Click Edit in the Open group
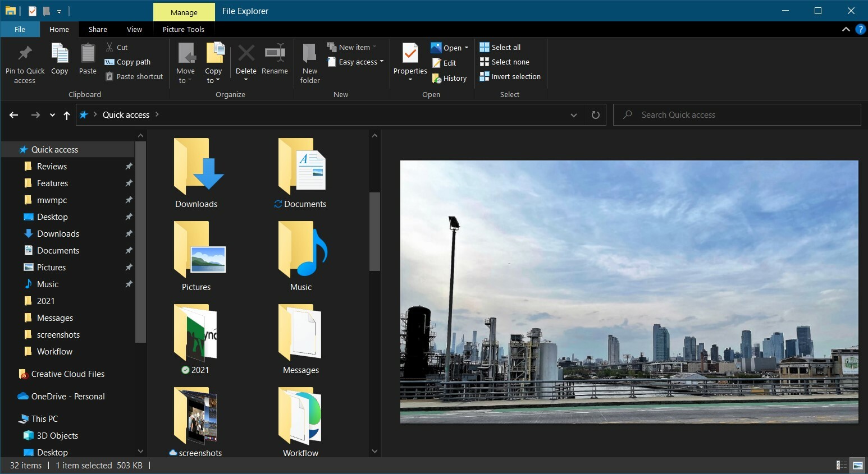This screenshot has width=868, height=474. (444, 63)
